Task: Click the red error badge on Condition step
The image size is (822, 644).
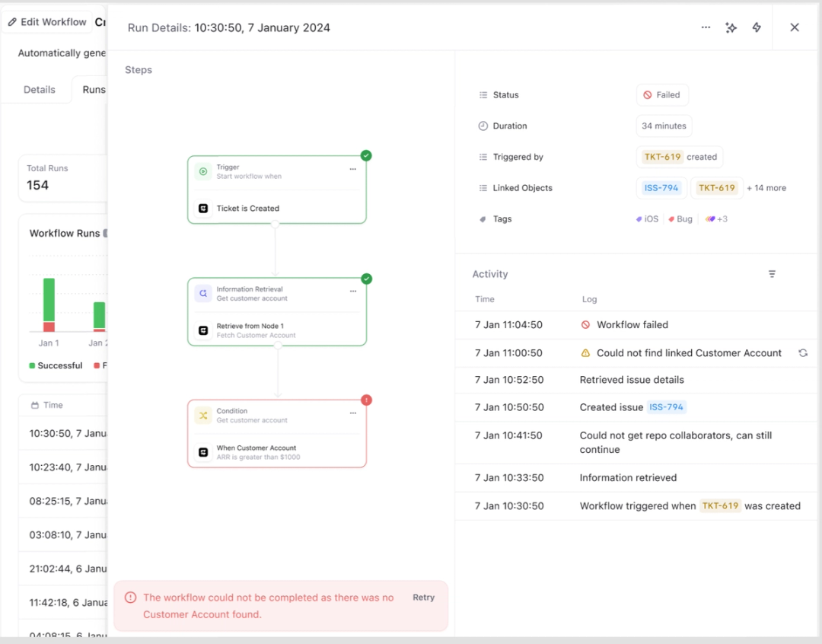Action: (366, 400)
